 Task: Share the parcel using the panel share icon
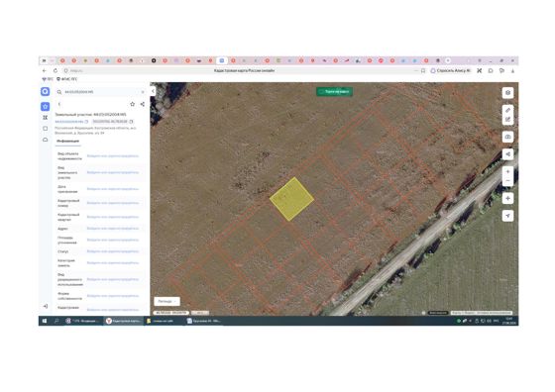(x=143, y=104)
